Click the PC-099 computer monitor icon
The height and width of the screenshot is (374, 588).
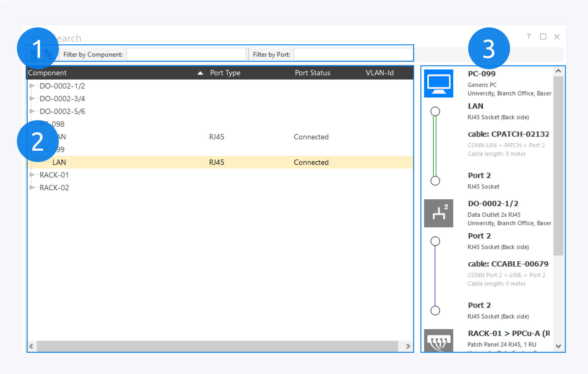coord(438,83)
